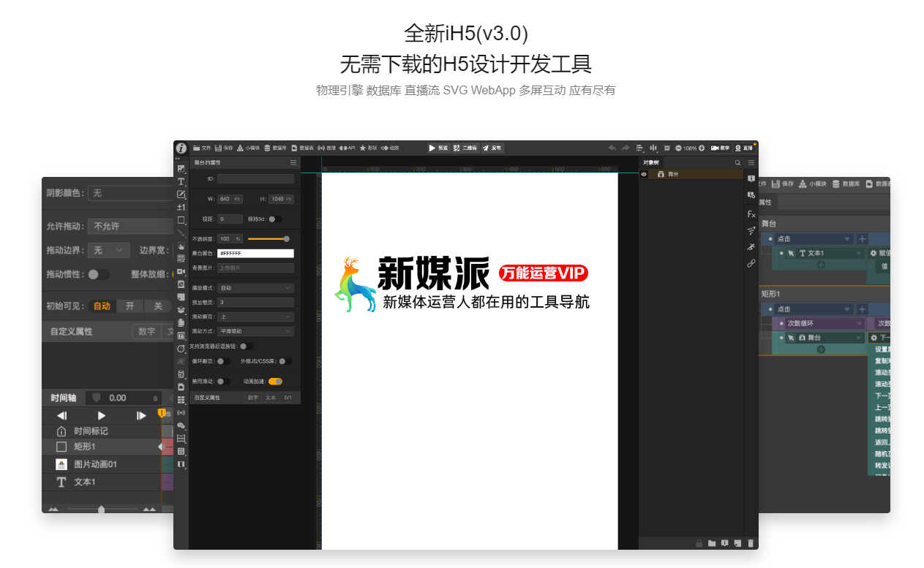Click the 舞台颜色 #FFFFFF color field

click(255, 253)
